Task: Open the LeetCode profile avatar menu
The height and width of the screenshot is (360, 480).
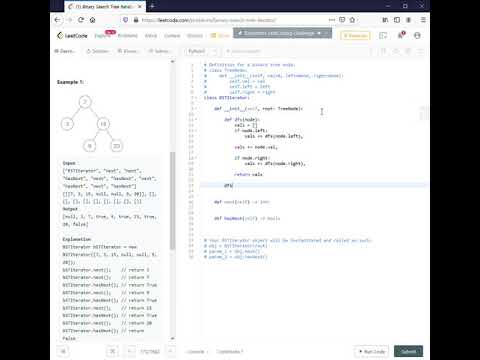Action: pos(417,35)
